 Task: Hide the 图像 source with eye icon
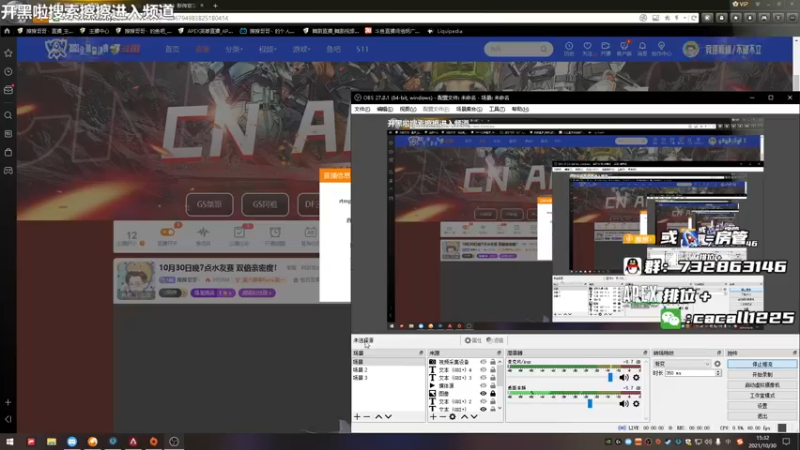[x=483, y=393]
